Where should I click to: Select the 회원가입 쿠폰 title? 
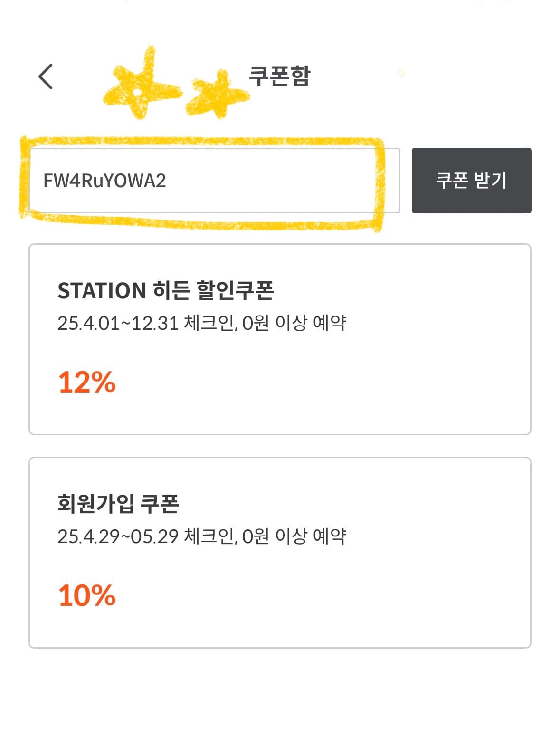pyautogui.click(x=118, y=504)
